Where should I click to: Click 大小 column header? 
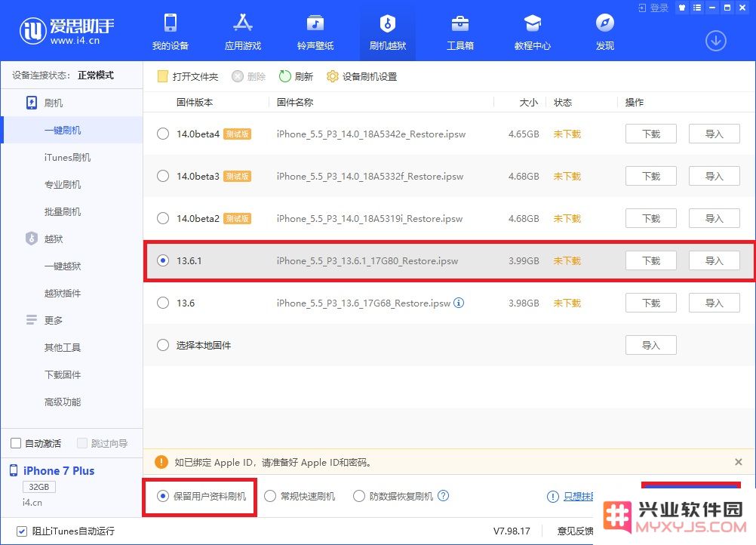(x=528, y=102)
